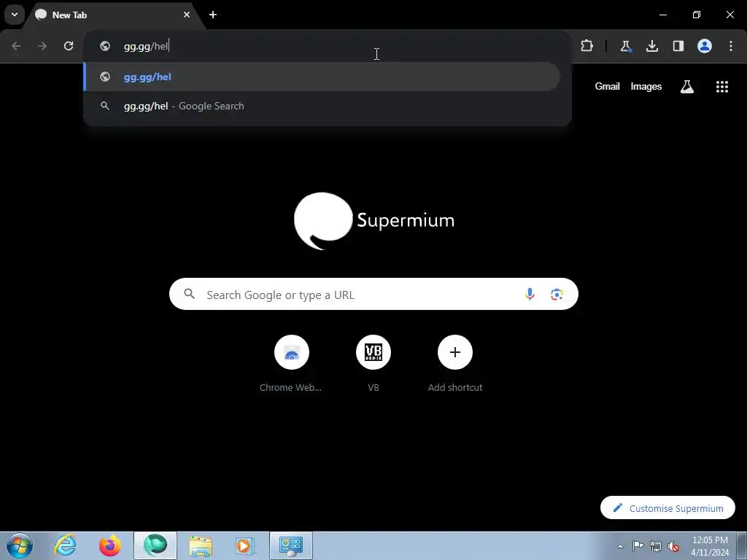Click the Supermium logo on page
The height and width of the screenshot is (560, 747).
[x=374, y=220]
